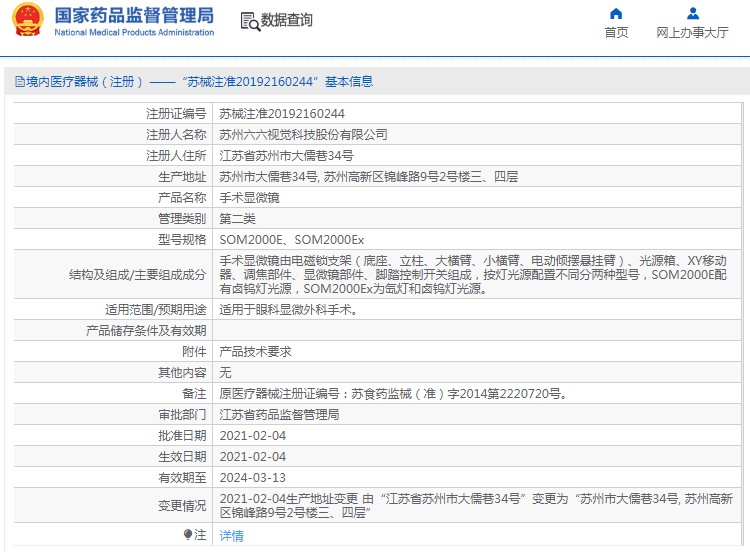
Task: Click the 附件 row label
Action: 194,352
